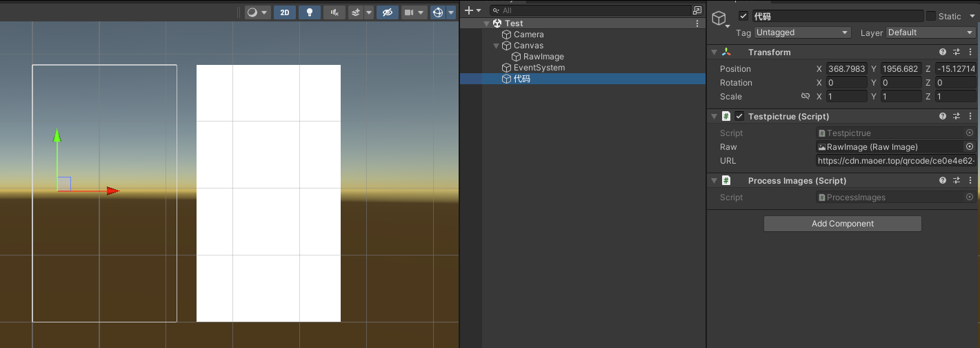Click Rotation Y field
This screenshot has width=980, height=348.
point(901,83)
